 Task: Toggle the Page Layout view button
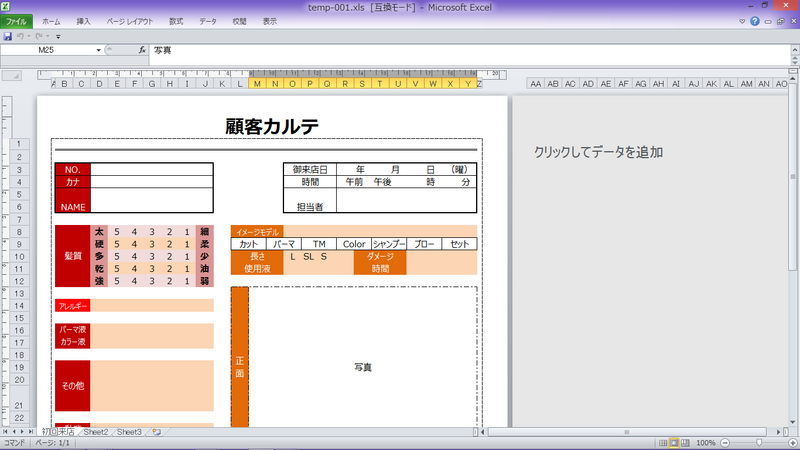pos(675,442)
